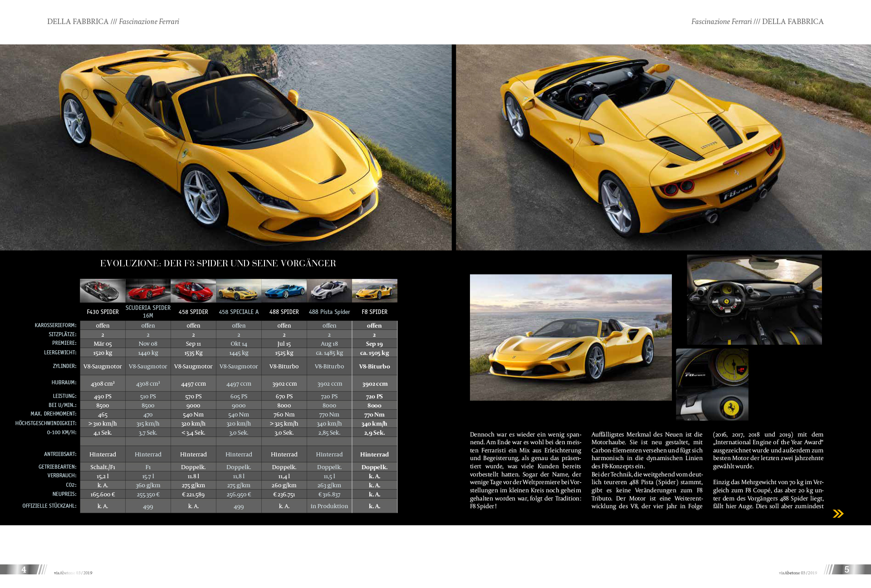Viewport: 871px width, 588px height.
Task: Click the yellow double-arrow continue icon
Action: (x=838, y=514)
